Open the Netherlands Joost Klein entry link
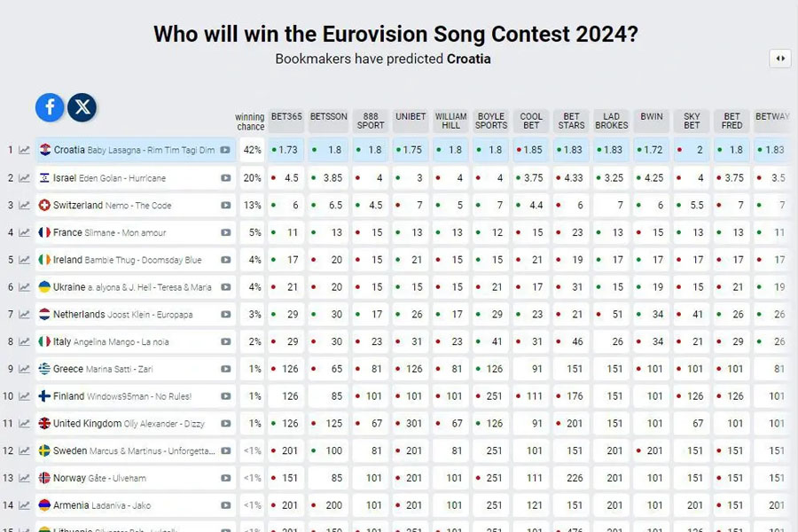Viewport: 798px width, 532px height. [122, 315]
